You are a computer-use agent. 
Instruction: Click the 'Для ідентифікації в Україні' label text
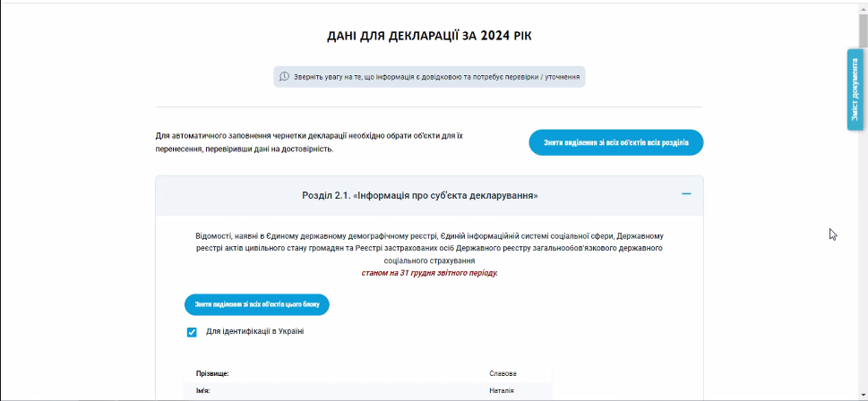pos(254,332)
